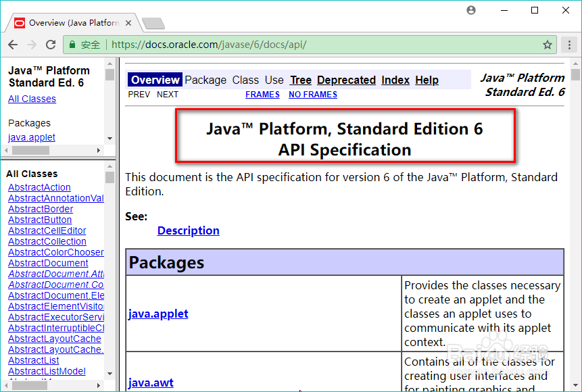The image size is (582, 392).
Task: Open the AbstractCollection class
Action: [x=47, y=241]
